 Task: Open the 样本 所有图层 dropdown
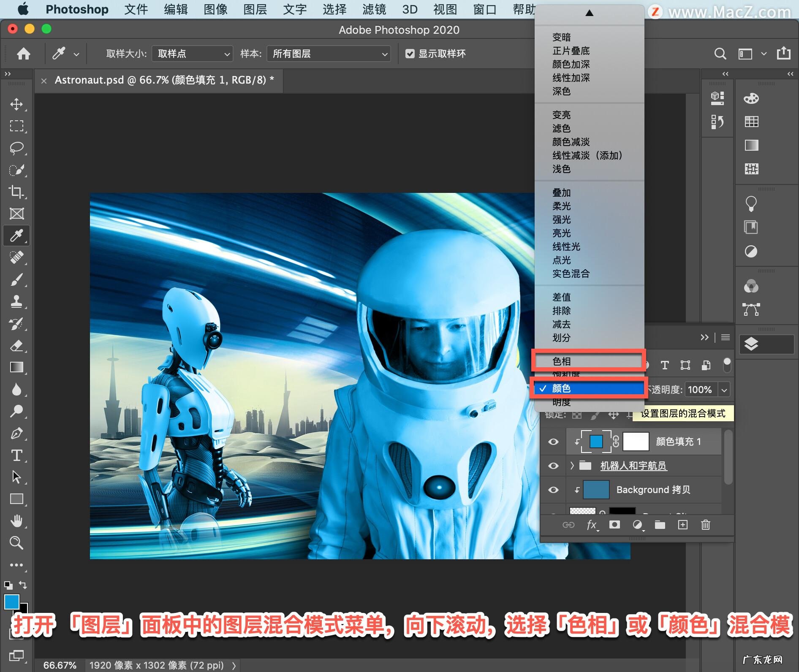(329, 54)
